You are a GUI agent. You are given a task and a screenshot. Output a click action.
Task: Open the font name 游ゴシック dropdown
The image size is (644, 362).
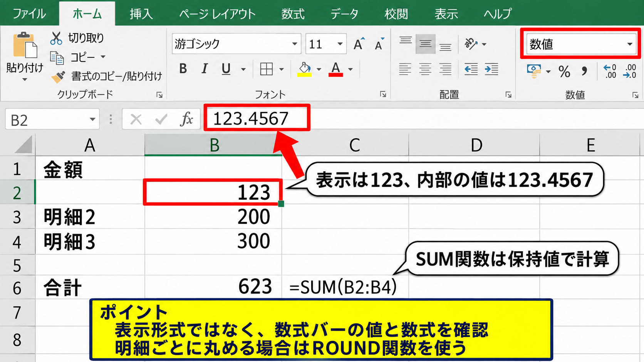(294, 44)
